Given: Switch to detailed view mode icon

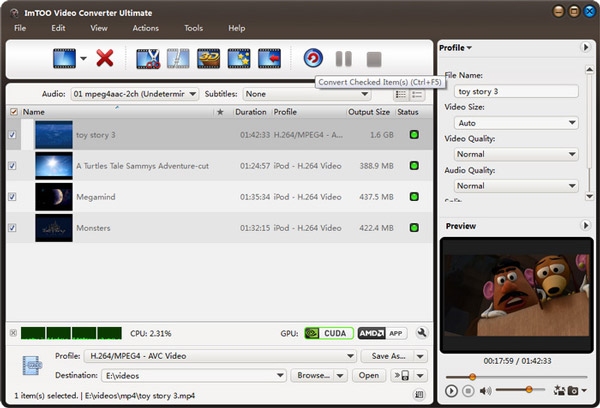Looking at the screenshot, I should pos(417,94).
